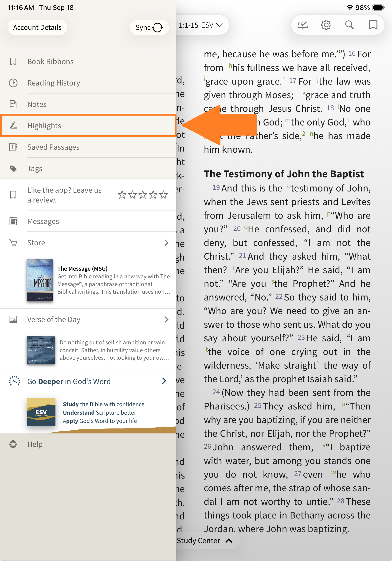Expand Verse of the Day chevron

pyautogui.click(x=166, y=319)
